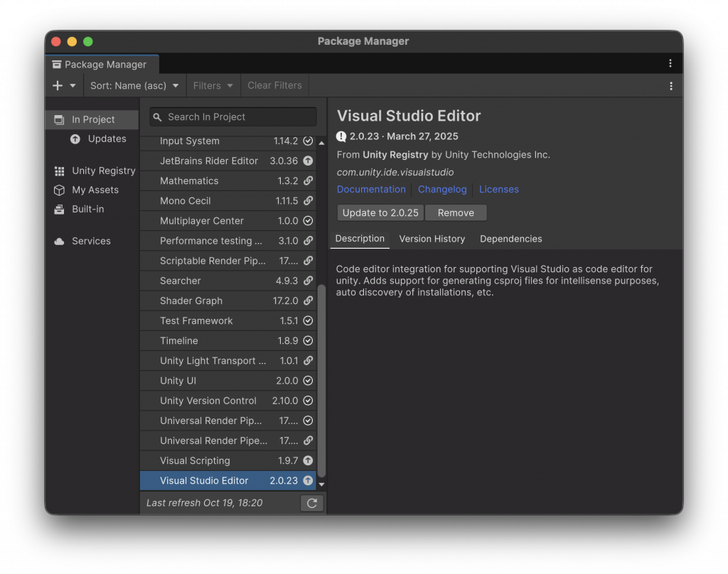Open the Dependencies tab
The image size is (728, 574).
[x=510, y=239]
